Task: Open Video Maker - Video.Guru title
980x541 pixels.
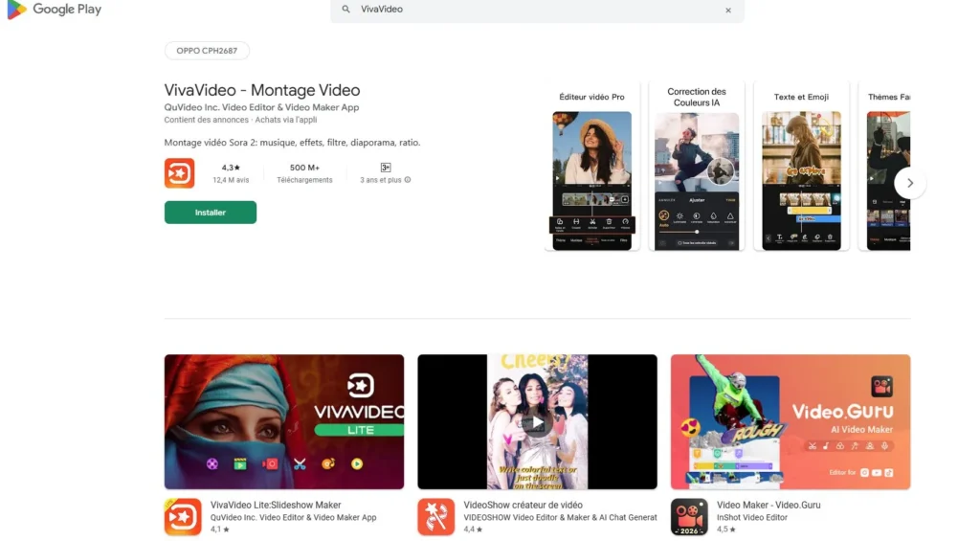Action: pyautogui.click(x=768, y=505)
